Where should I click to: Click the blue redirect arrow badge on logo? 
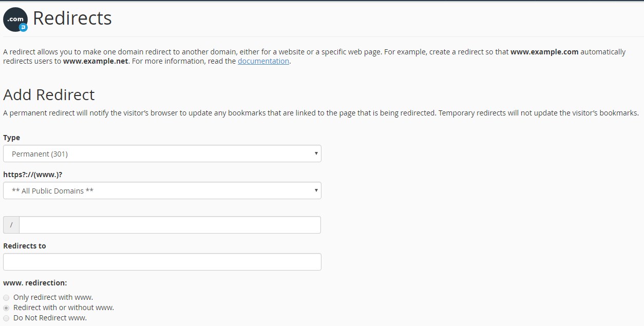23,26
